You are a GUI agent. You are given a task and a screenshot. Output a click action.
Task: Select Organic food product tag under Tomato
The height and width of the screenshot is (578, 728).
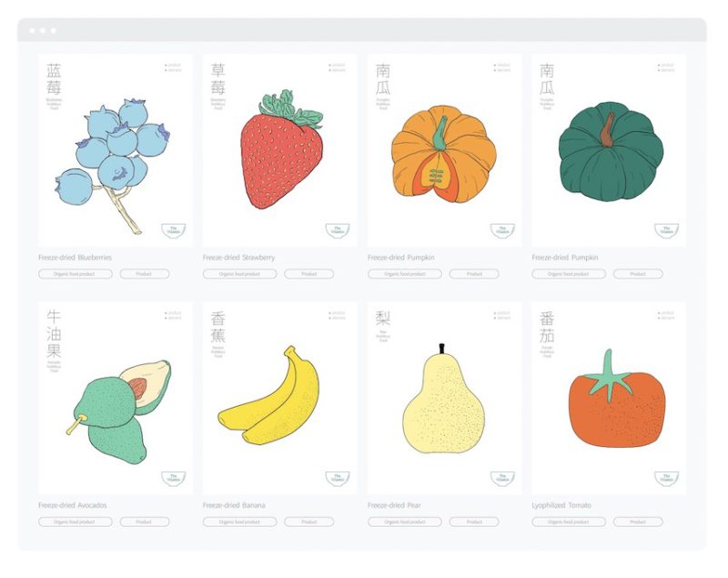tap(569, 522)
